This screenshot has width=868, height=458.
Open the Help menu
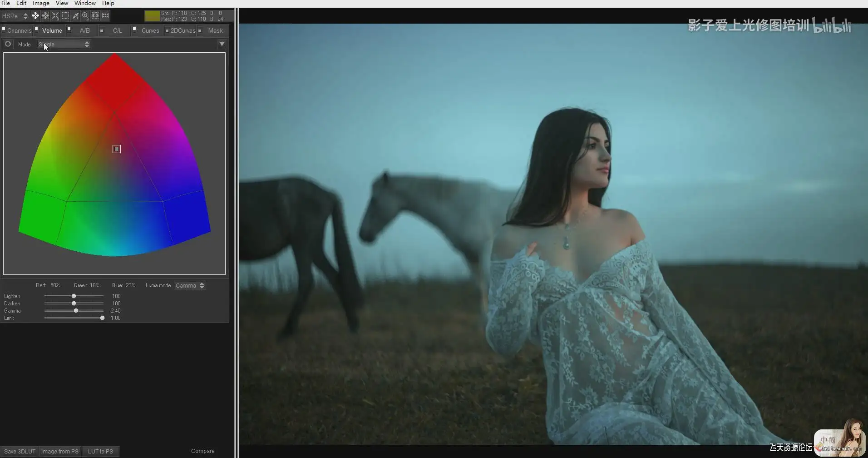coord(108,3)
